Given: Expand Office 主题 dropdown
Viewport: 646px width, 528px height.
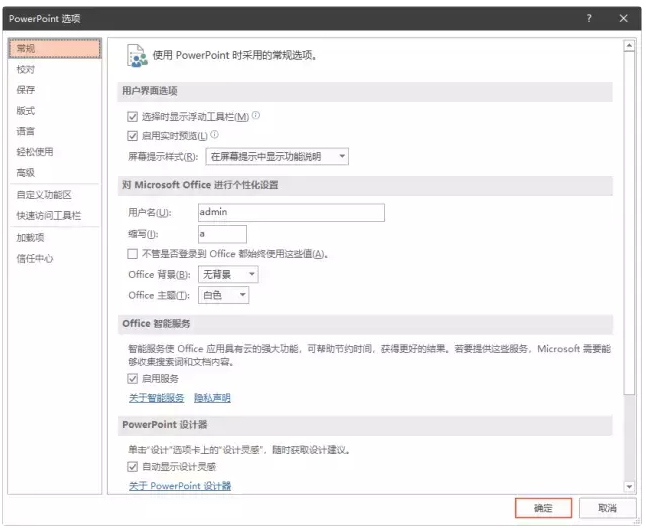Looking at the screenshot, I should 224,295.
